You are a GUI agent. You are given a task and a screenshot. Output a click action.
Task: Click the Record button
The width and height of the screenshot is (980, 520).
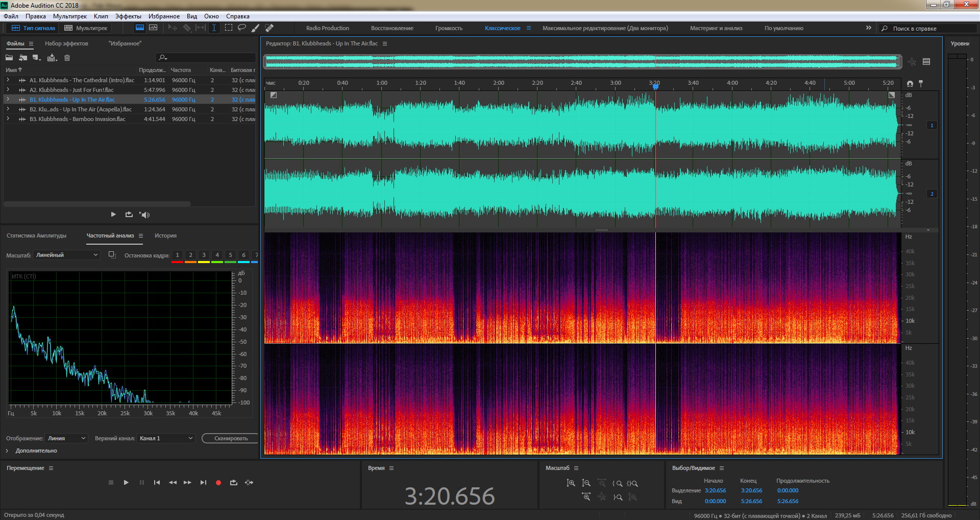point(218,482)
